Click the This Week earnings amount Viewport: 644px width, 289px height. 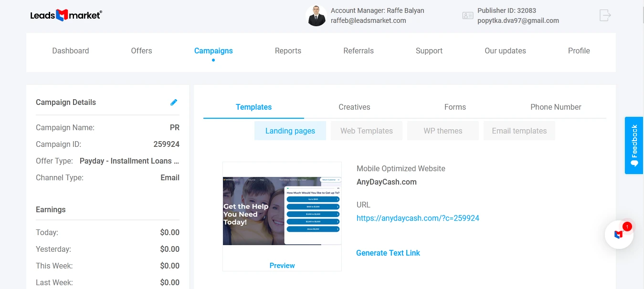[x=170, y=266]
